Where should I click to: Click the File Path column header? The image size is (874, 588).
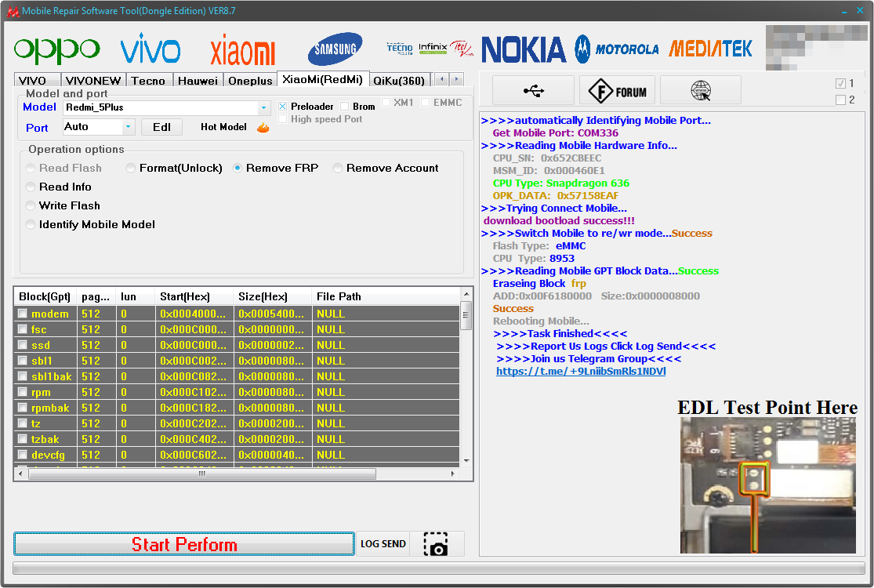(x=386, y=296)
